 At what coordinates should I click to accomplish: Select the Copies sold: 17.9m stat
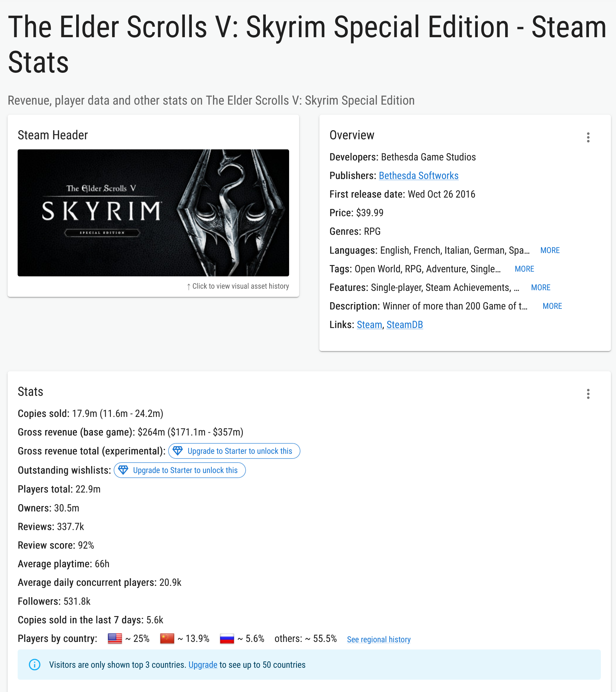click(90, 413)
